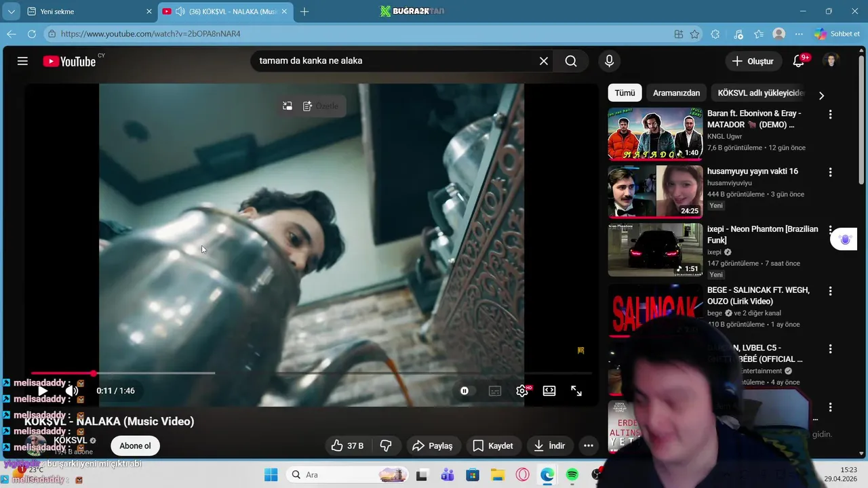
Task: Like the video with 37 B thumbs up
Action: tap(347, 446)
